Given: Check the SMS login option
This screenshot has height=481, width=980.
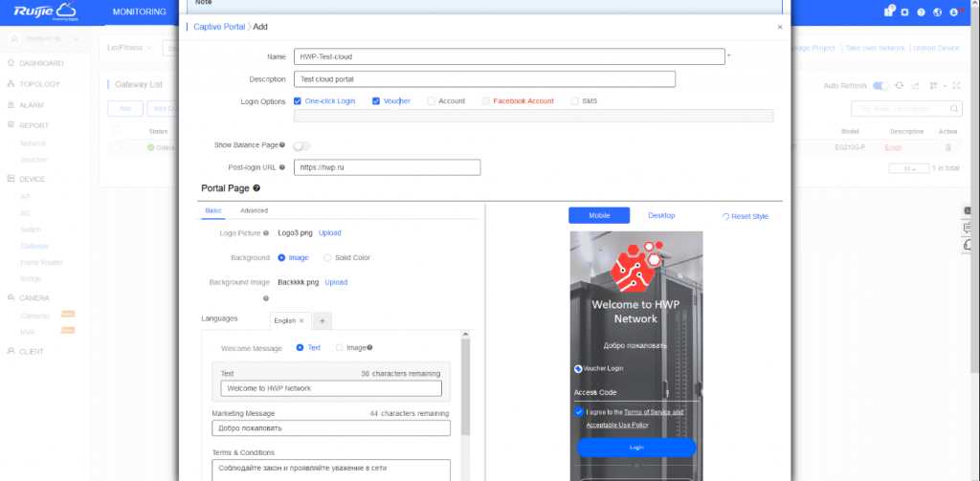Looking at the screenshot, I should pyautogui.click(x=574, y=100).
